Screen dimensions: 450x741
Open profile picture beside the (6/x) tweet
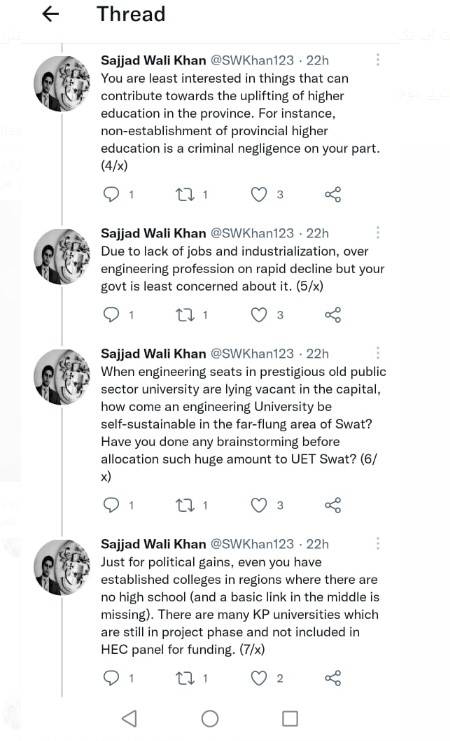point(62,377)
